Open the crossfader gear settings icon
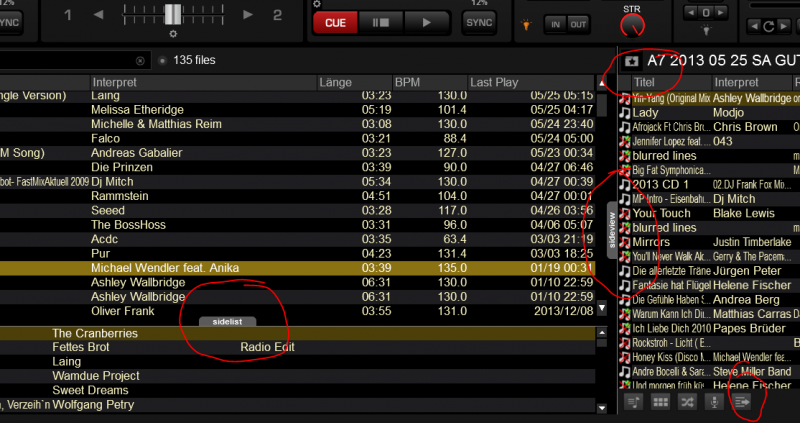This screenshot has width=800, height=423. point(173,34)
